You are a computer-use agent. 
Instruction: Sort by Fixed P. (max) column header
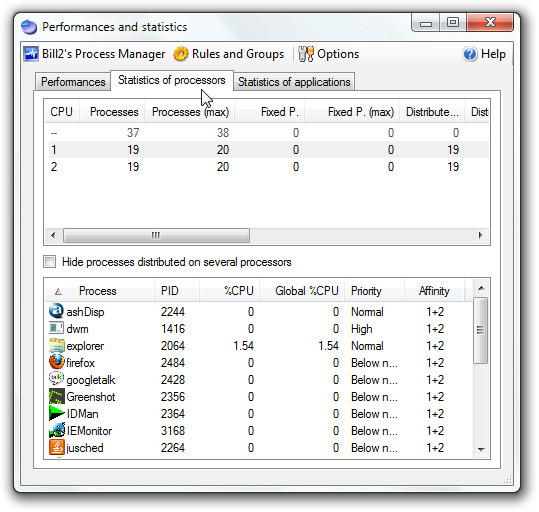click(x=352, y=112)
